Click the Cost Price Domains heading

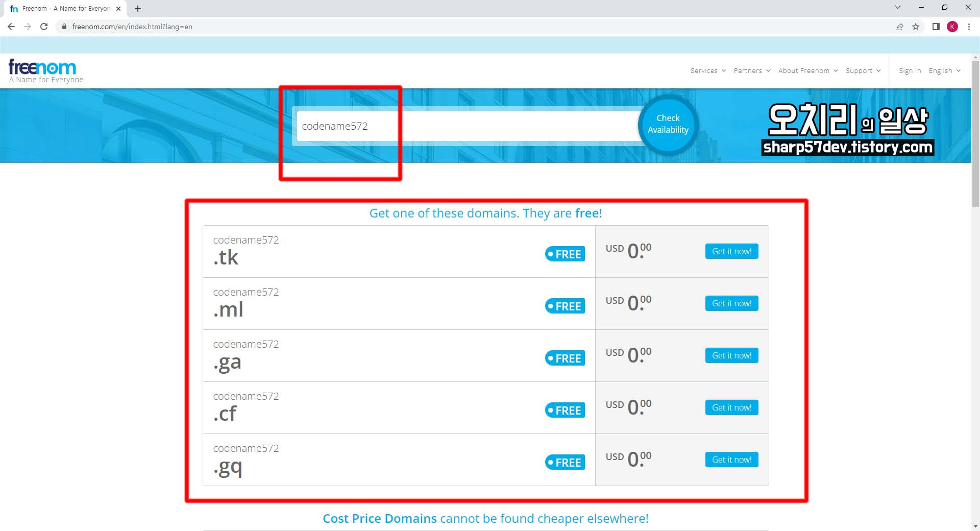[485, 518]
